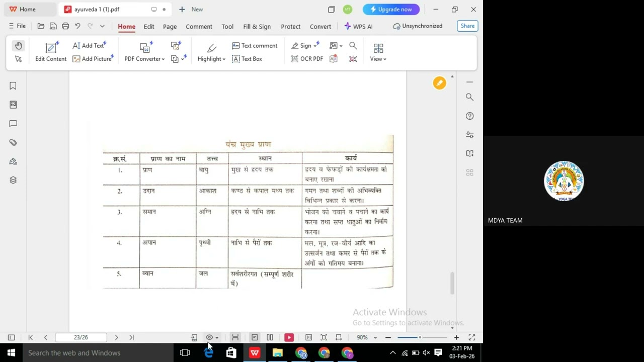Select the arrow Select tool
The image size is (644, 362).
[18, 59]
